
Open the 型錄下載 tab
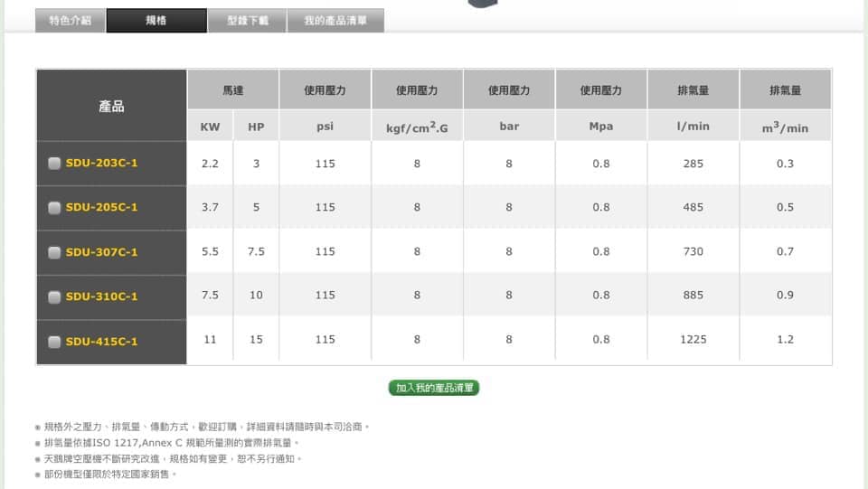coord(246,21)
